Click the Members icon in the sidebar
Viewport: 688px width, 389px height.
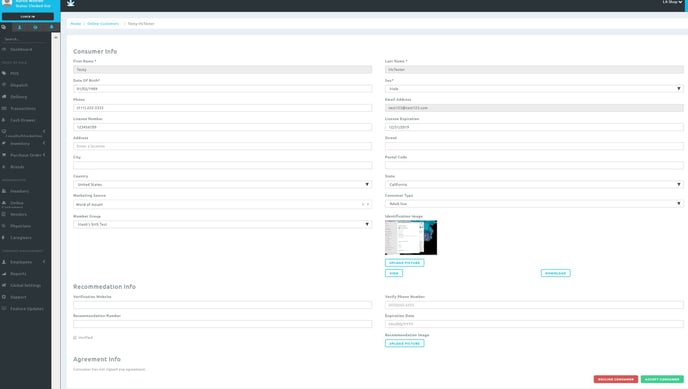[x=4, y=191]
